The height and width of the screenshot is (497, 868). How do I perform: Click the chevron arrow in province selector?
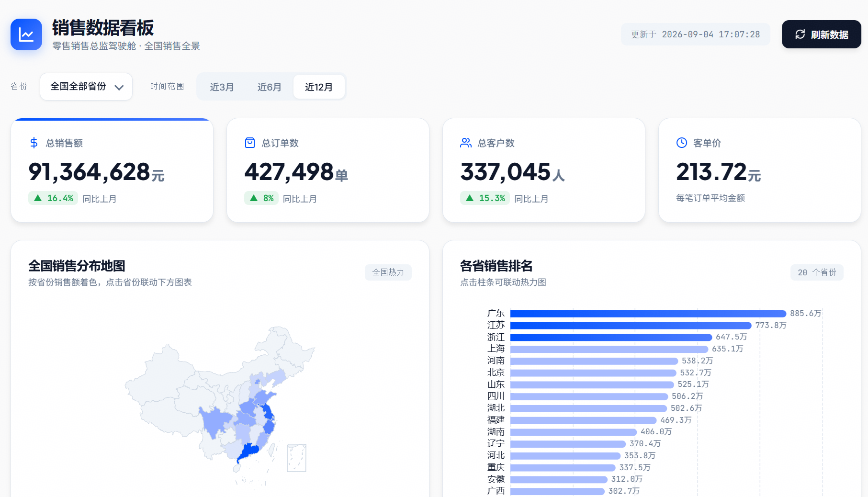pos(119,87)
